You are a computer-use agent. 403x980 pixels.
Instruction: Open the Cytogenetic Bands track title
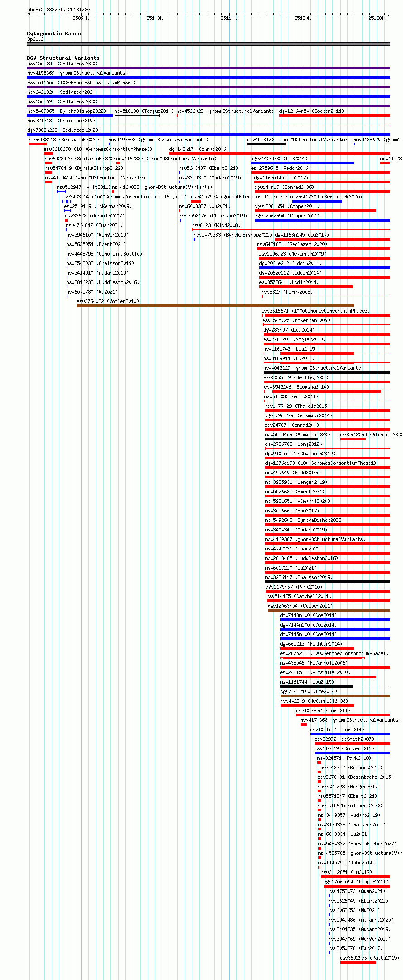coord(54,34)
